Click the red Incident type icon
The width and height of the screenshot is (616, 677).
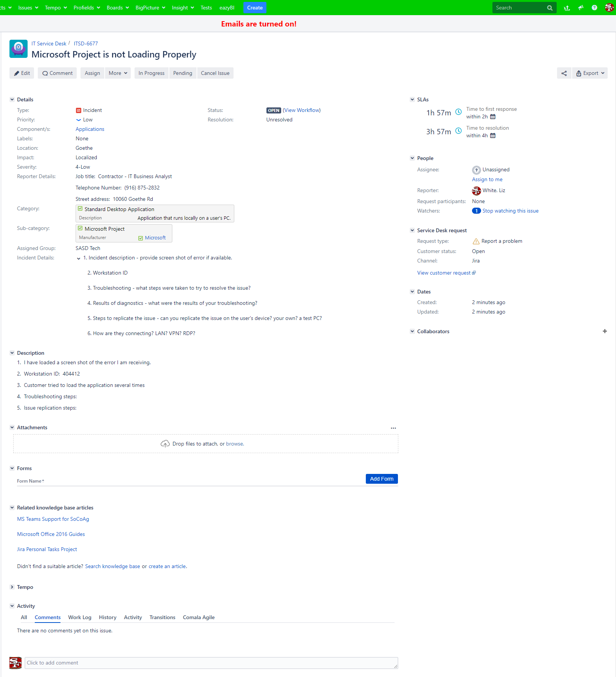click(79, 110)
